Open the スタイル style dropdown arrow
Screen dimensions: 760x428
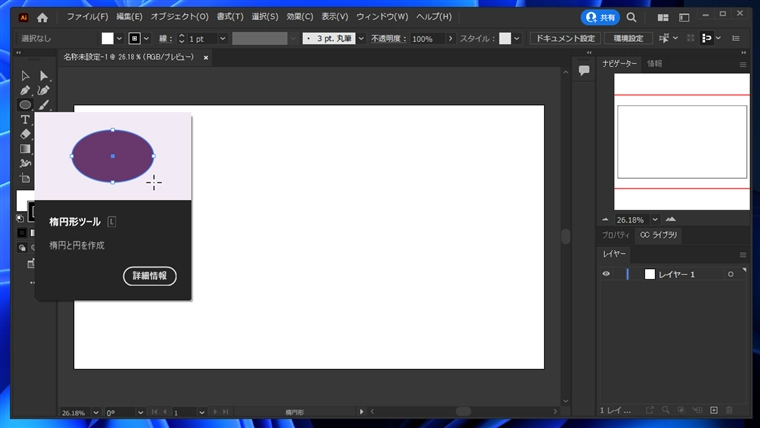(x=517, y=38)
